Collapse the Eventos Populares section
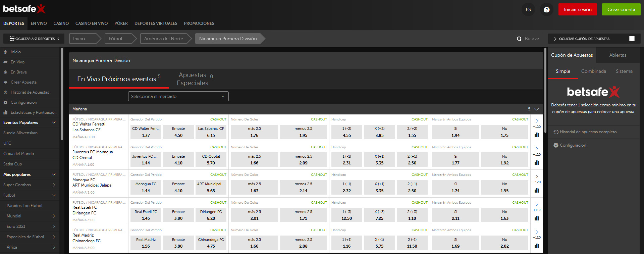Viewport: 644px width, 254px height. point(54,122)
